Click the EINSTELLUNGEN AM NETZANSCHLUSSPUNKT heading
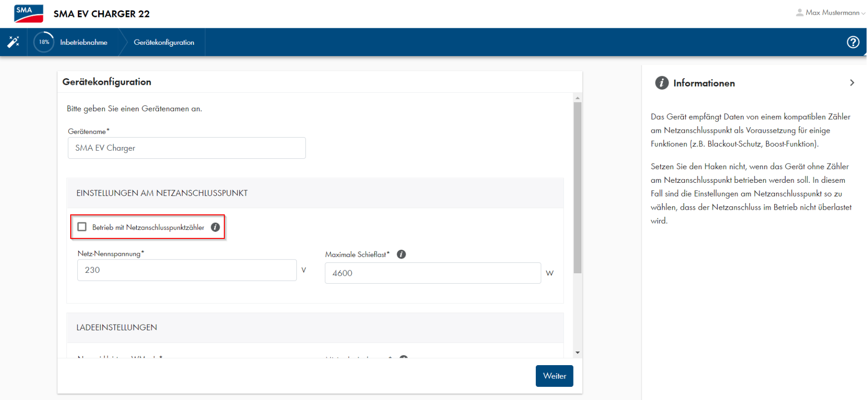The height and width of the screenshot is (400, 868). pos(162,193)
